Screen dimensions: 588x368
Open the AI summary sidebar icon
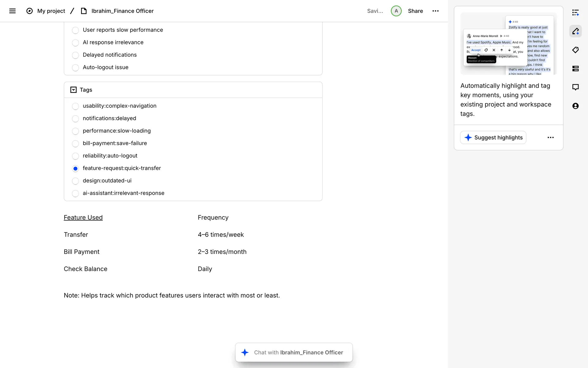pyautogui.click(x=575, y=13)
